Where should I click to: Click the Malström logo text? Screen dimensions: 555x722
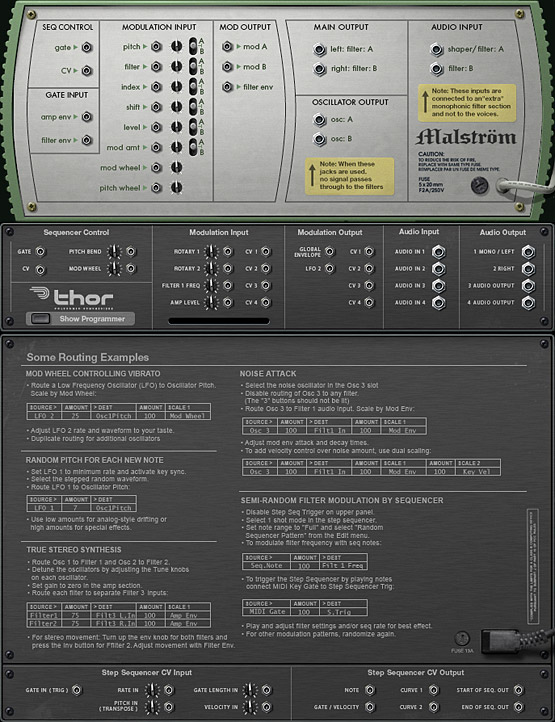(x=466, y=137)
